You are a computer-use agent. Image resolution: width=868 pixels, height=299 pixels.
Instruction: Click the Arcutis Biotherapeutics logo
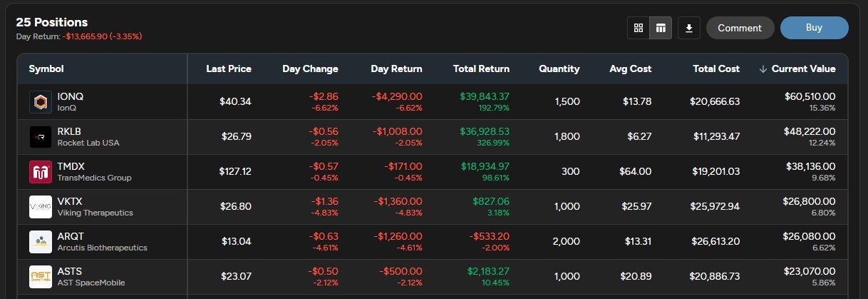[40, 242]
